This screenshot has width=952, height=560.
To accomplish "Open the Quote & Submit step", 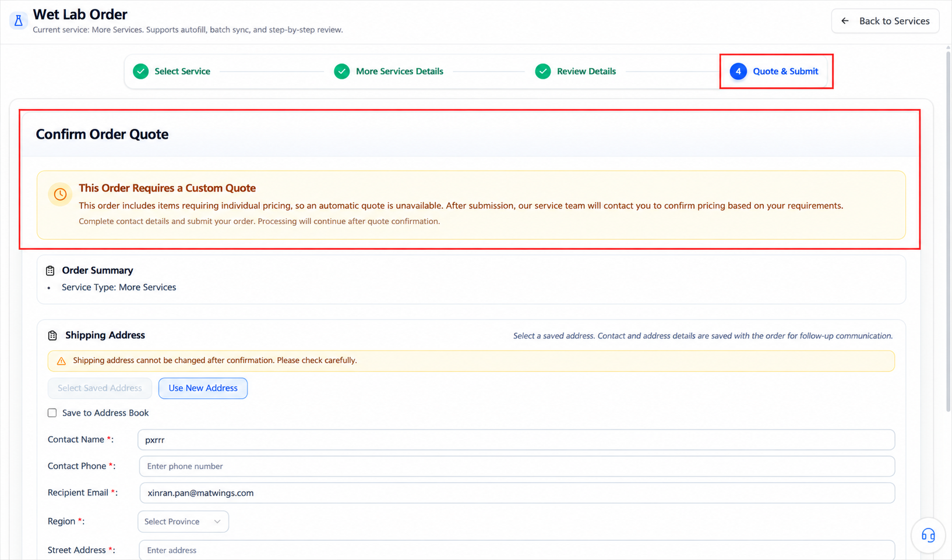I will click(x=774, y=72).
